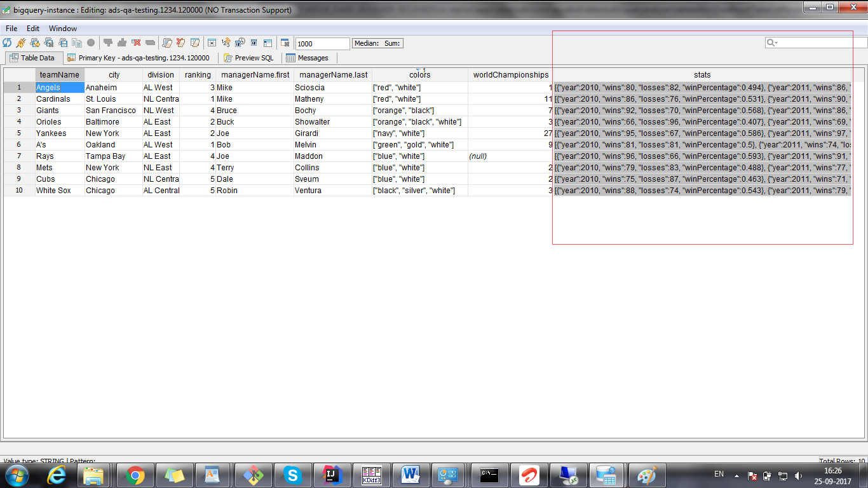This screenshot has height=488, width=868.
Task: Click the ranking column header
Action: click(x=198, y=75)
